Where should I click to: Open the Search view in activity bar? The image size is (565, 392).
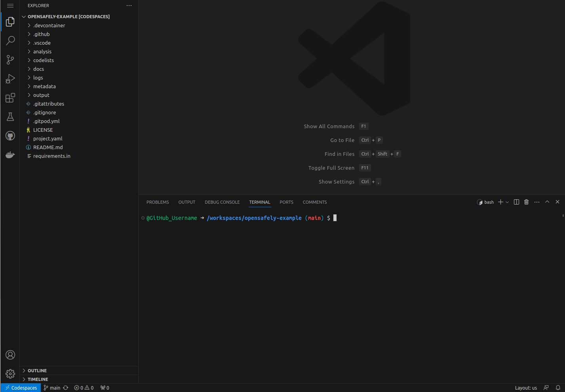point(10,40)
